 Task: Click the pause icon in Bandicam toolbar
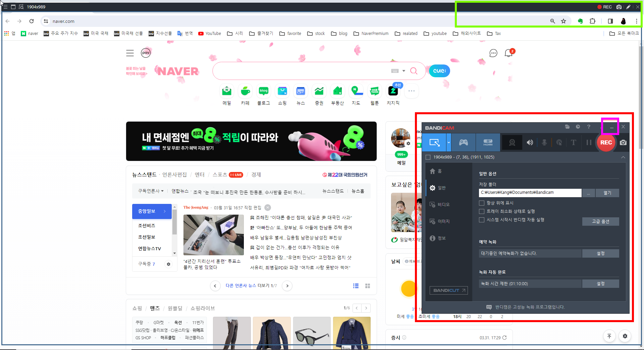coord(589,142)
